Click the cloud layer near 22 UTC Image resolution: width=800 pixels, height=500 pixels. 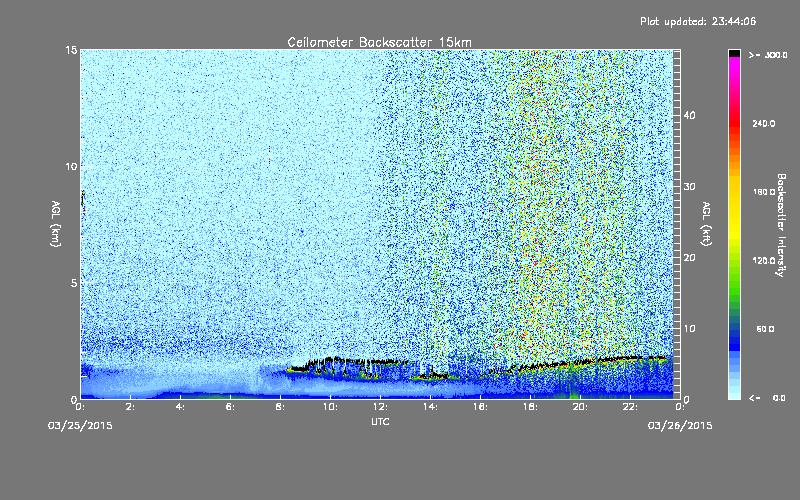630,359
